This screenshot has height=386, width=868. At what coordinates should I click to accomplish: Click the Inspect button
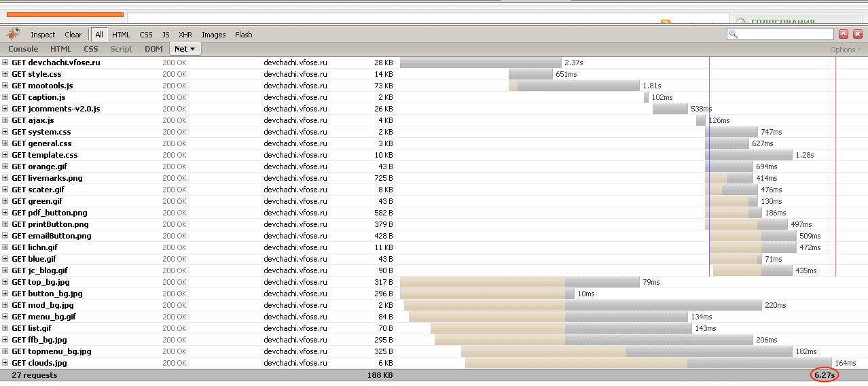tap(43, 35)
